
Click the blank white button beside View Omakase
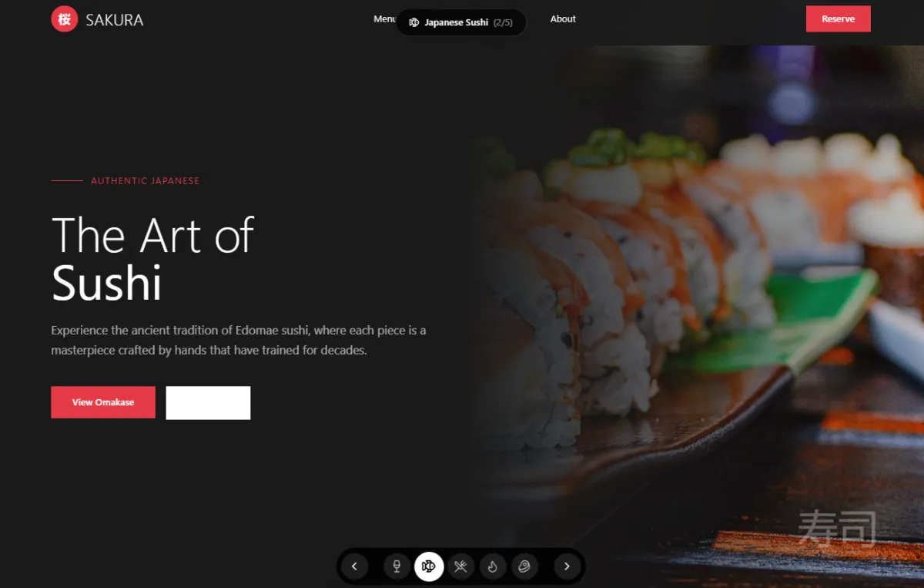(x=208, y=402)
